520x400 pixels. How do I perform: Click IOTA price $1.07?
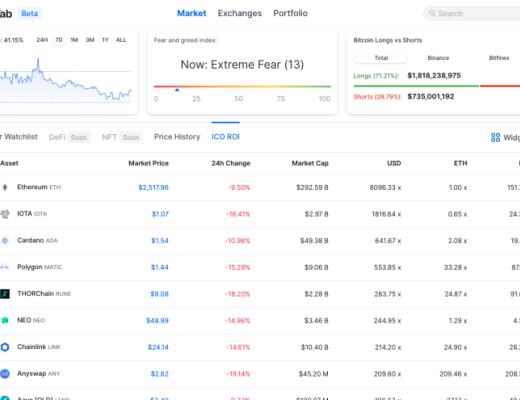160,214
